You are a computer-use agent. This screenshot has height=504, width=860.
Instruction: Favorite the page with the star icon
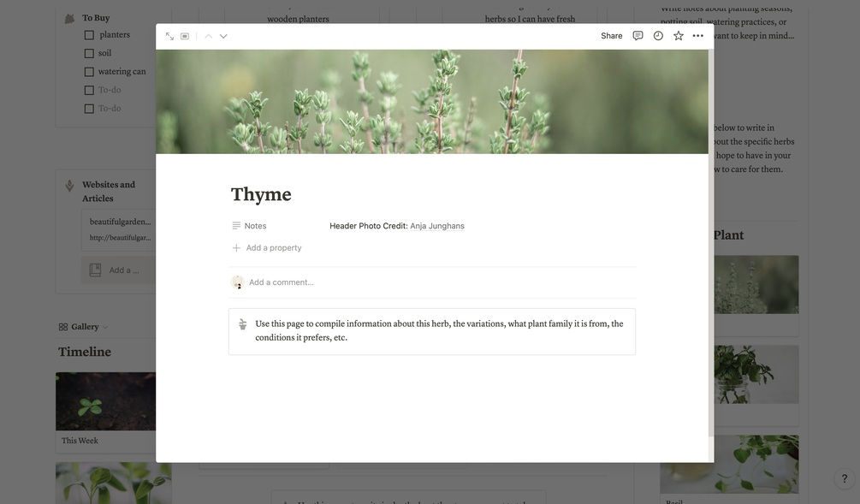point(679,36)
